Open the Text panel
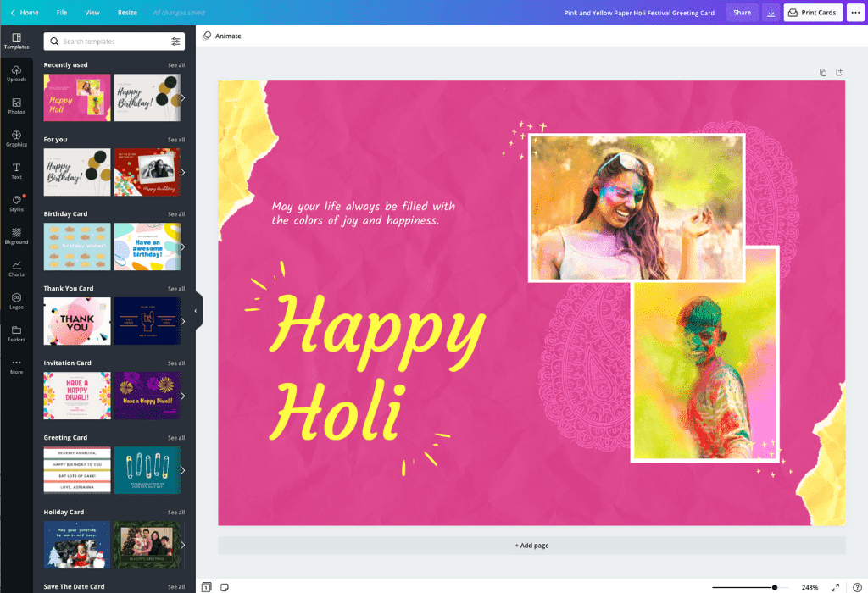868x593 pixels. pos(16,171)
